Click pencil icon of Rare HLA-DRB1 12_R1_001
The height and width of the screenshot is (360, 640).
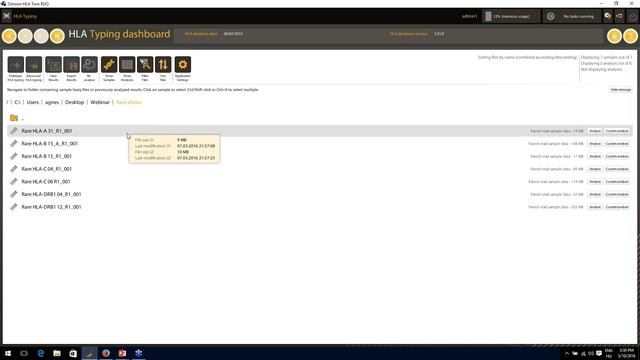[14, 207]
